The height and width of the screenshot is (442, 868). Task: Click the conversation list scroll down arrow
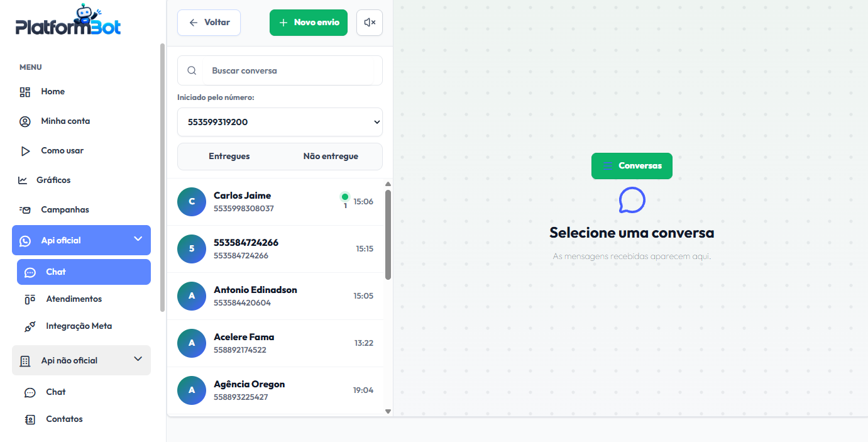tap(388, 411)
